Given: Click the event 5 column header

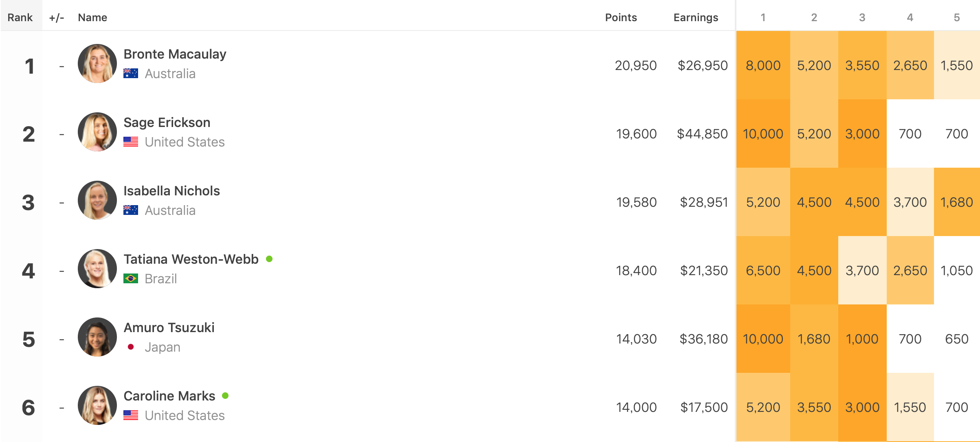Looking at the screenshot, I should click(956, 18).
